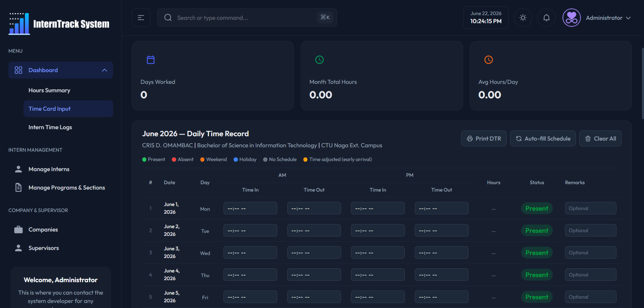This screenshot has height=308, width=644.
Task: Open the Hours Summary submenu item
Action: pyautogui.click(x=49, y=90)
